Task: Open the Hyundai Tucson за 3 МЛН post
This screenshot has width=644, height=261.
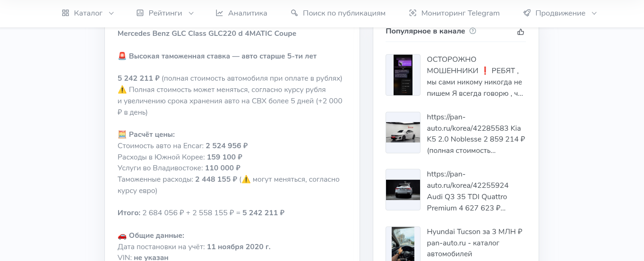Action: (x=474, y=243)
